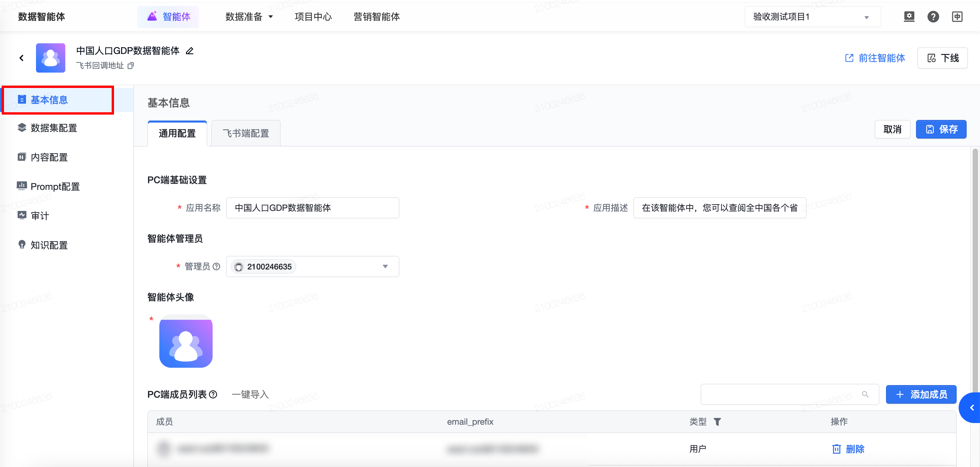Click the 添加成员 button
Image resolution: width=980 pixels, height=467 pixels.
pos(921,394)
